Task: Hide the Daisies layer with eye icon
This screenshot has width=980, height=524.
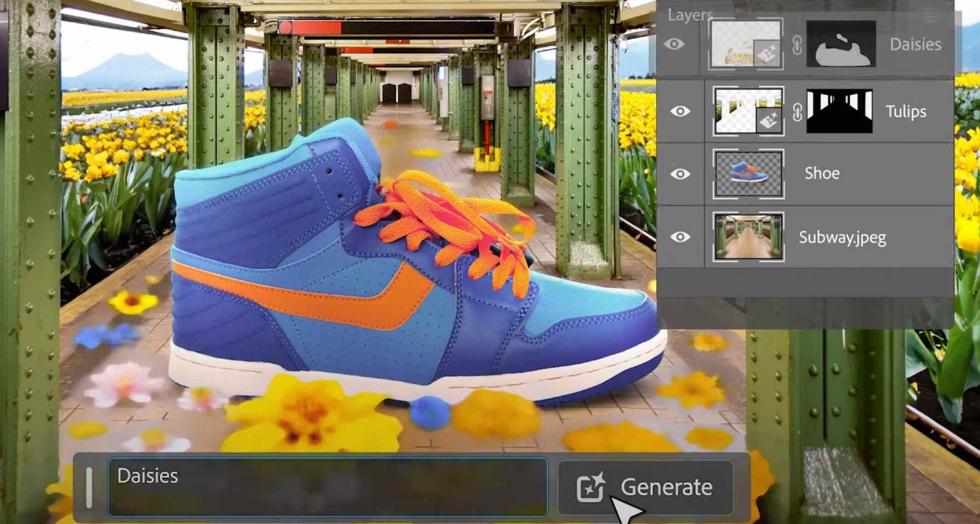Action: coord(674,44)
